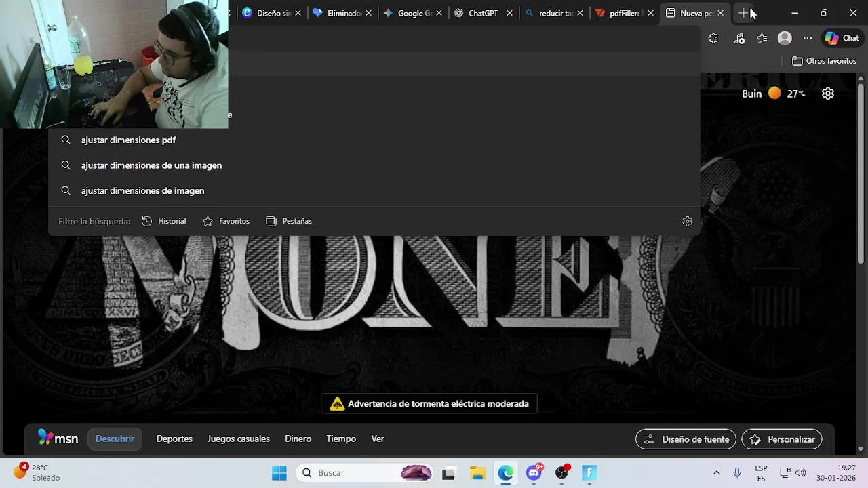Open the browser extensions icon

[713, 39]
